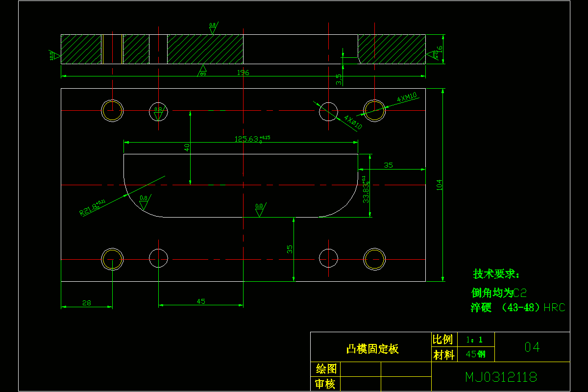588x392 pixels.
Task: Click the 12.5 roughness symbol near the 16 dimension
Action: coord(433,55)
